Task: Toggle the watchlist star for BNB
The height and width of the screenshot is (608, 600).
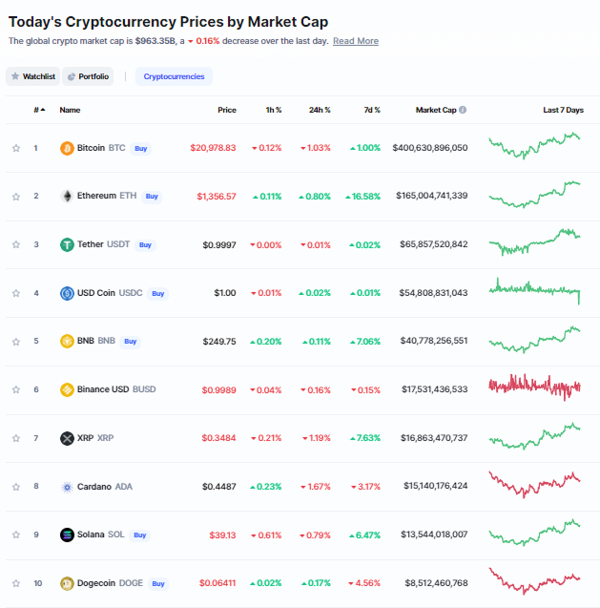Action: (16, 342)
